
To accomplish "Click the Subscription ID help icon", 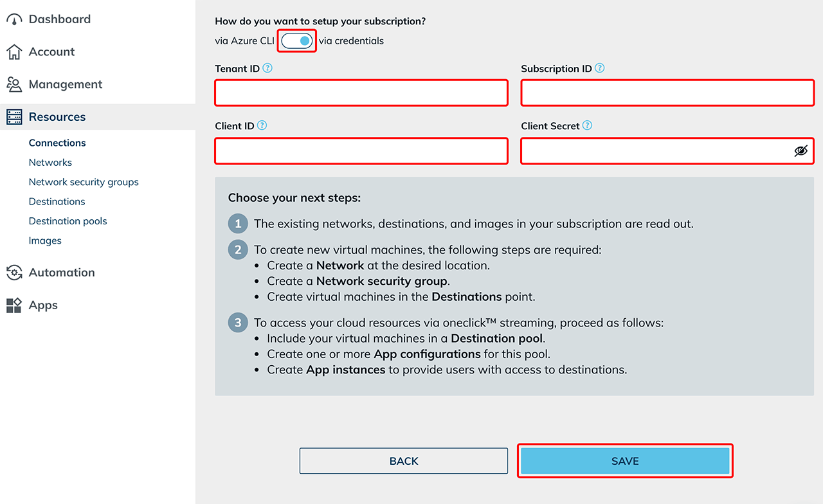I will [600, 68].
